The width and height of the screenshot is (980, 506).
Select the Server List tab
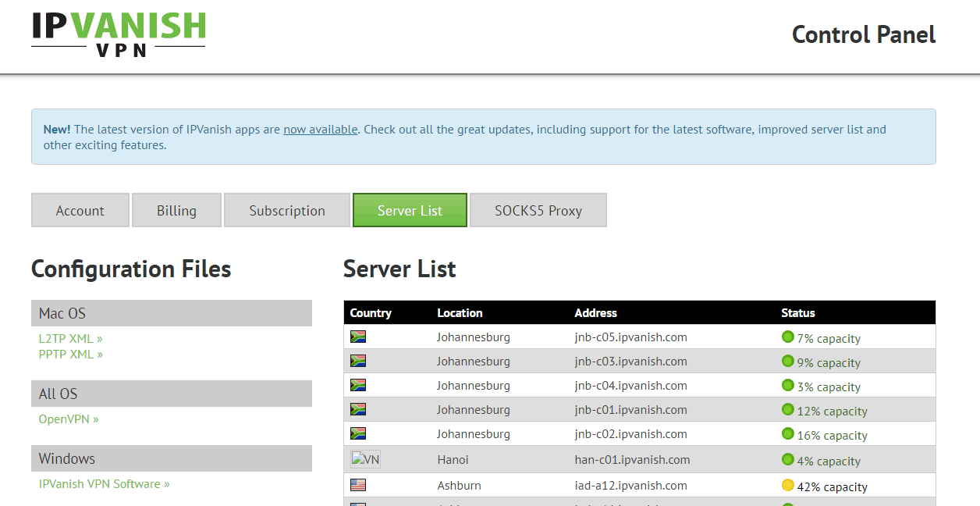(410, 211)
